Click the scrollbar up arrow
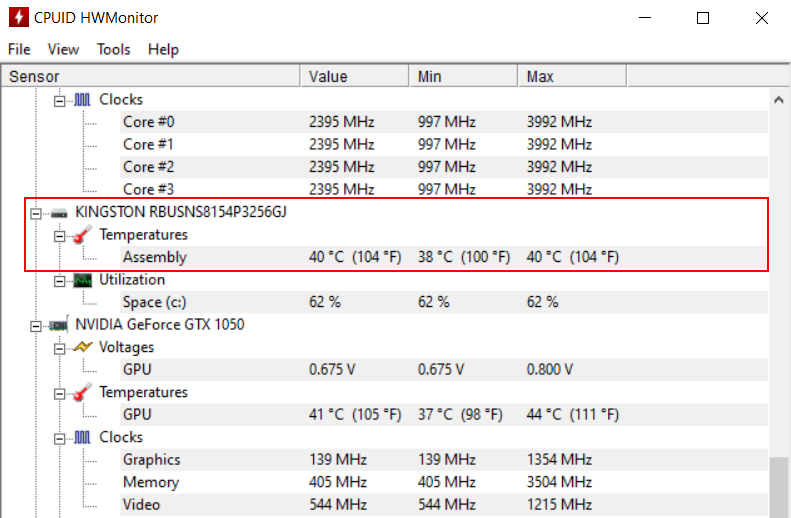This screenshot has height=518, width=791. (x=778, y=100)
